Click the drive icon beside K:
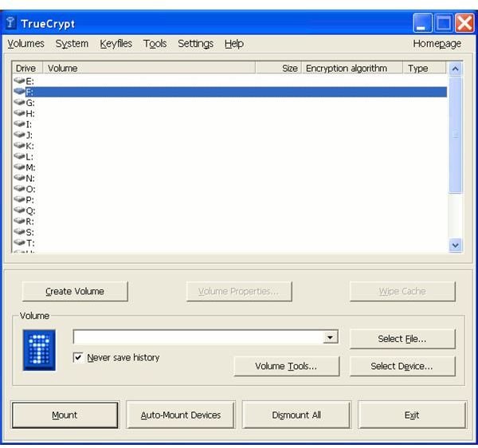478x448 pixels. click(x=19, y=145)
